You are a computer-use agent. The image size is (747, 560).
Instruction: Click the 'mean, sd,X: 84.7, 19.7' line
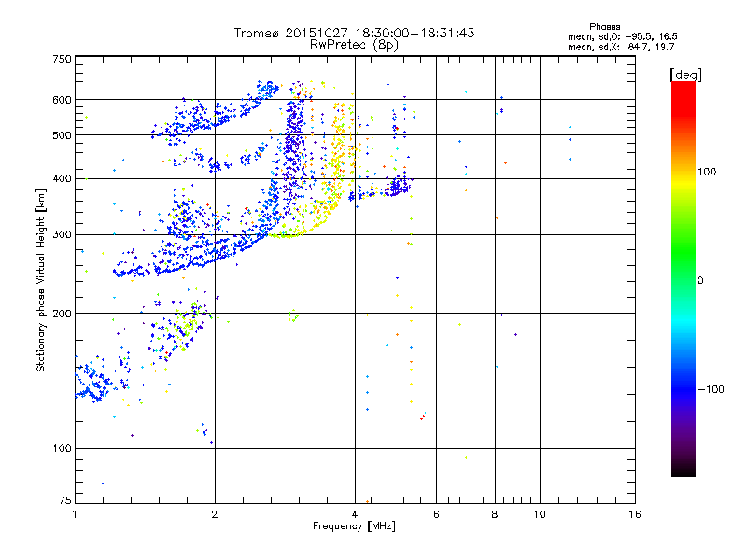[x=621, y=47]
